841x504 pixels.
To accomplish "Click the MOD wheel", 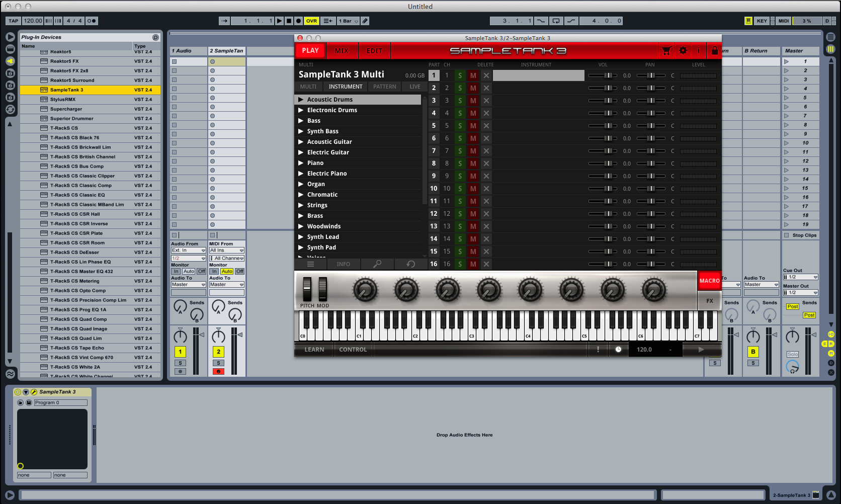I will pos(323,289).
